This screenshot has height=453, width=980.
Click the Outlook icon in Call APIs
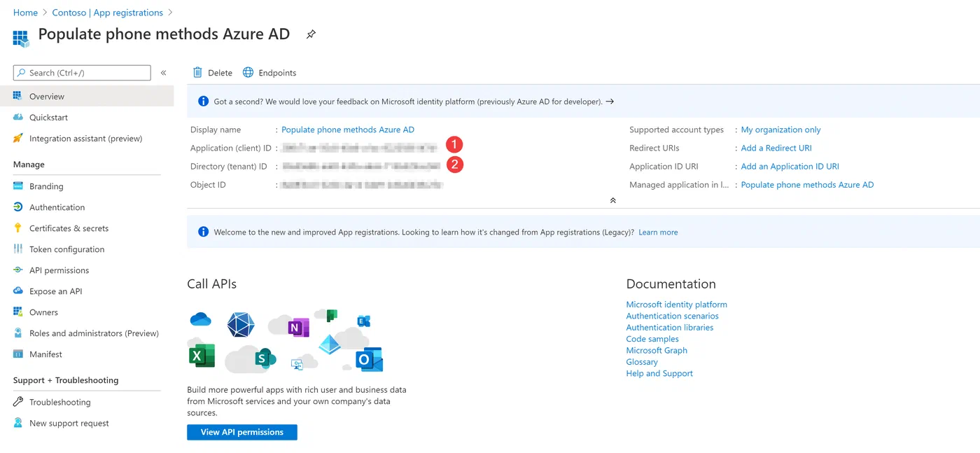tap(369, 359)
